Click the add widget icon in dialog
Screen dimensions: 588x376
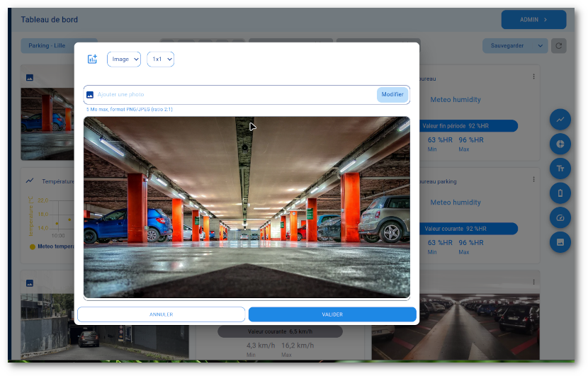[x=92, y=59]
